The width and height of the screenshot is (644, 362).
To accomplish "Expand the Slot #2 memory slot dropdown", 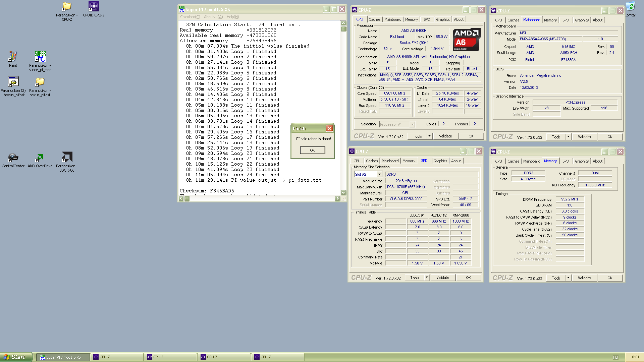I will [379, 174].
